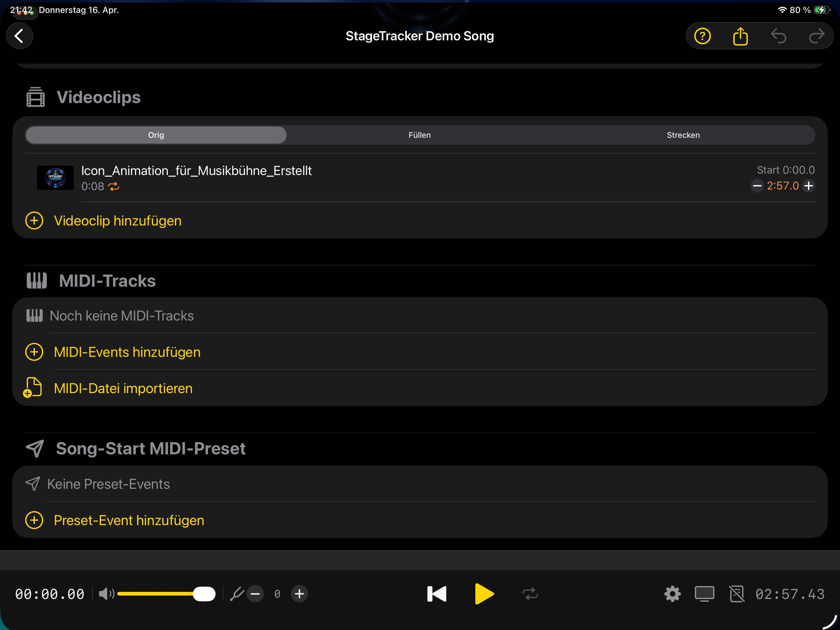Click Preset-Event hinzufügen plus icon
Screen dimensions: 840x630
pos(34,520)
